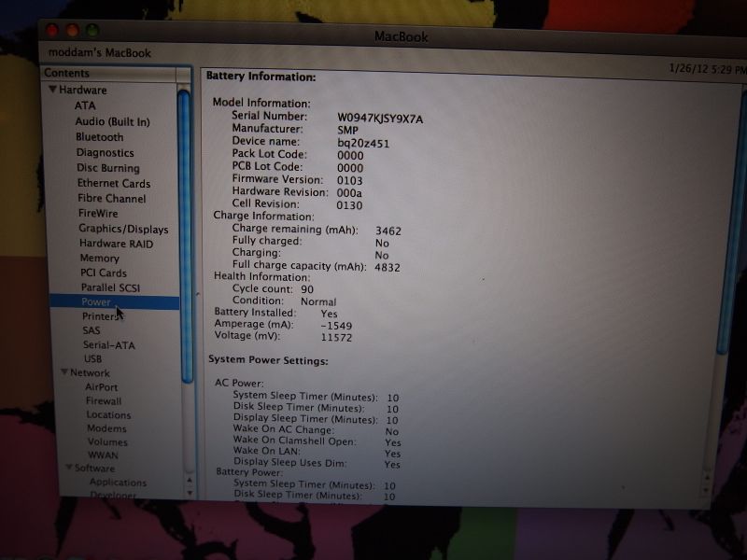Click the Contents column header
747x560 pixels.
(x=109, y=74)
